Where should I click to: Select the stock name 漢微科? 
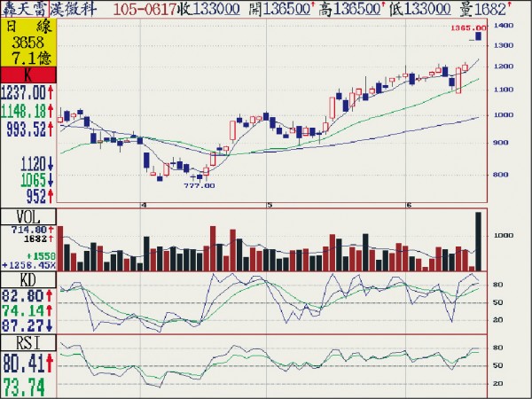pyautogui.click(x=74, y=9)
